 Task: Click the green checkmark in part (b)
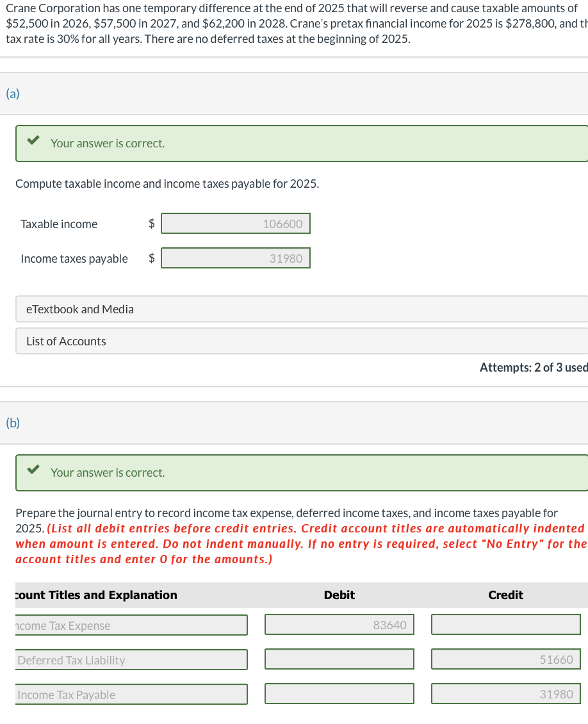[33, 470]
